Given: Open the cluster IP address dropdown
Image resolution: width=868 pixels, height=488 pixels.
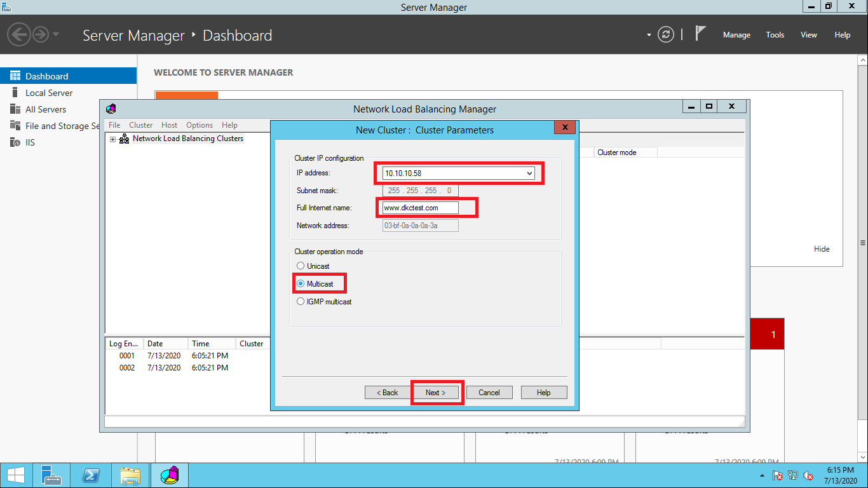Looking at the screenshot, I should coord(529,173).
